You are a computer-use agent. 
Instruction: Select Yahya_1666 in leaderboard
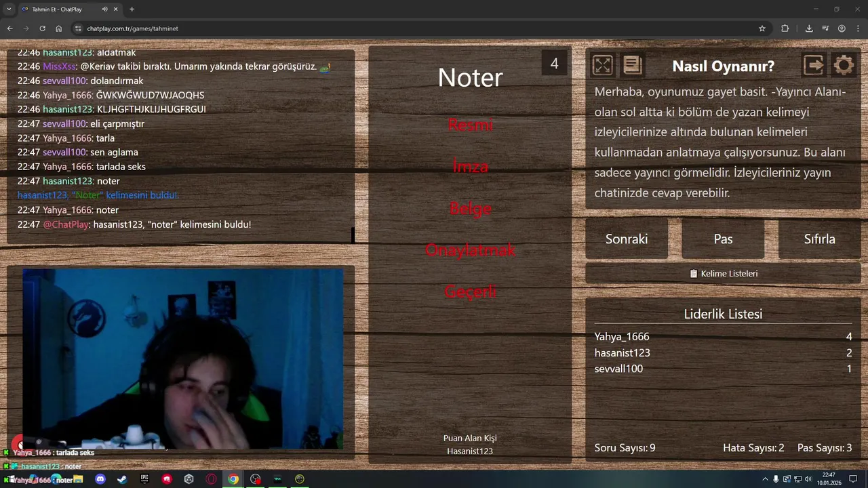[622, 337]
